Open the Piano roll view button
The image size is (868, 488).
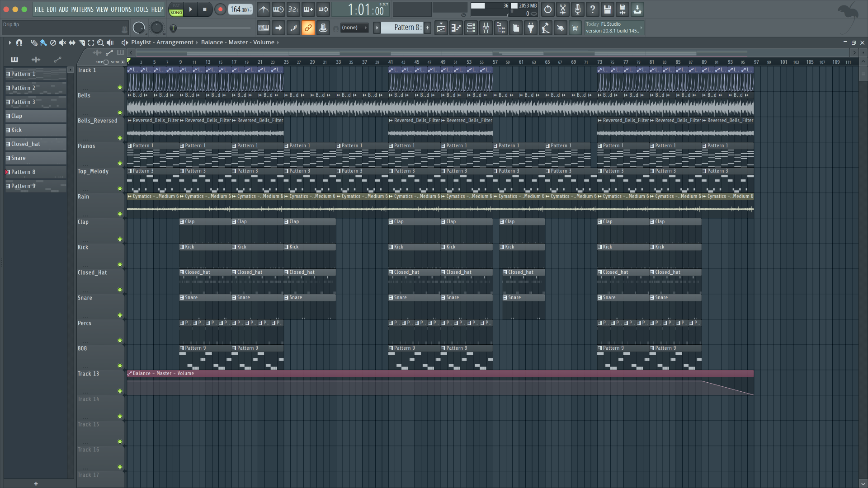tap(456, 28)
